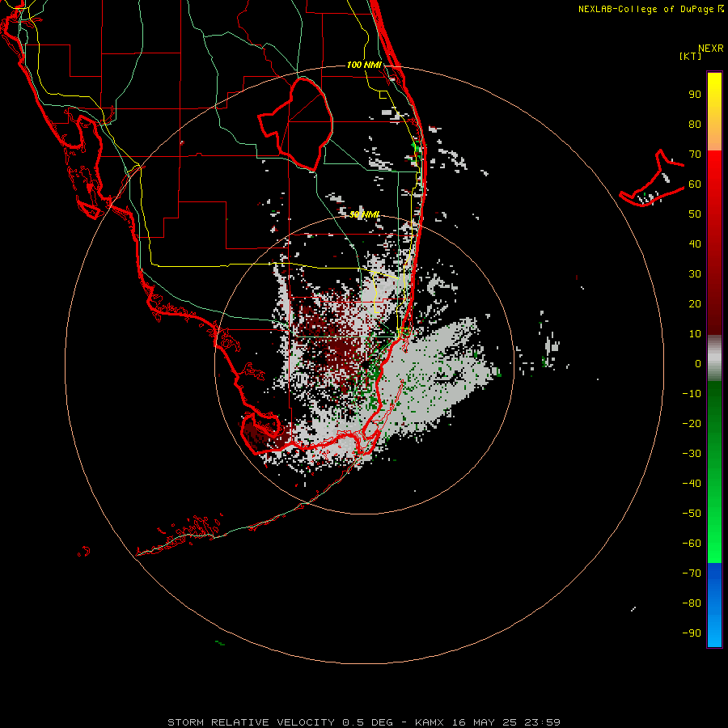The width and height of the screenshot is (728, 728).
Task: Click the Grand Bahama island outline on the map
Action: coord(652,179)
